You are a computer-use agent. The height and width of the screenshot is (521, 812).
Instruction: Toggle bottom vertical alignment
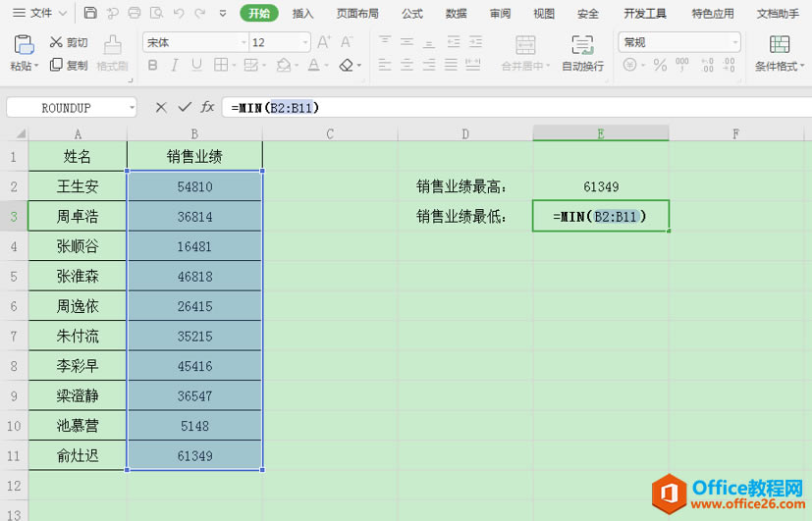point(429,42)
